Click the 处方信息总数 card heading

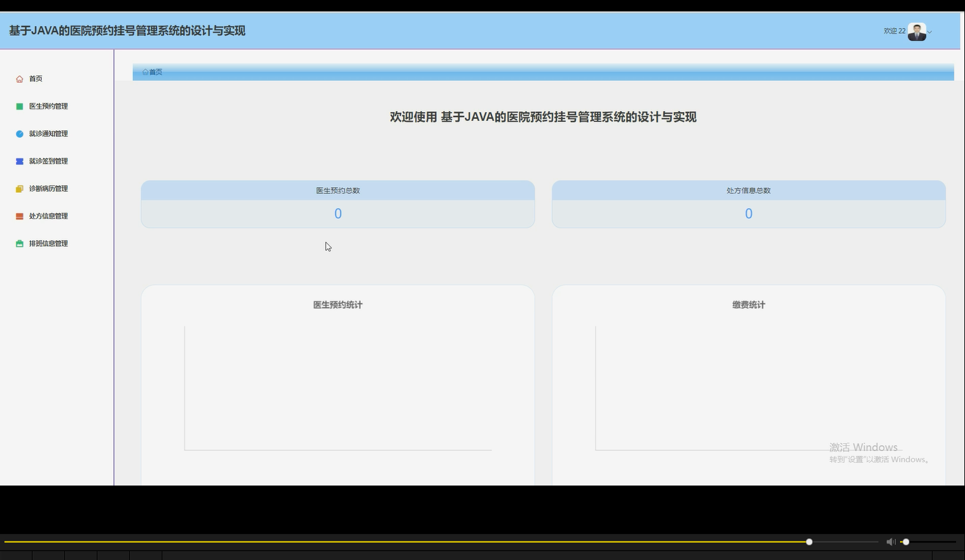click(x=749, y=190)
